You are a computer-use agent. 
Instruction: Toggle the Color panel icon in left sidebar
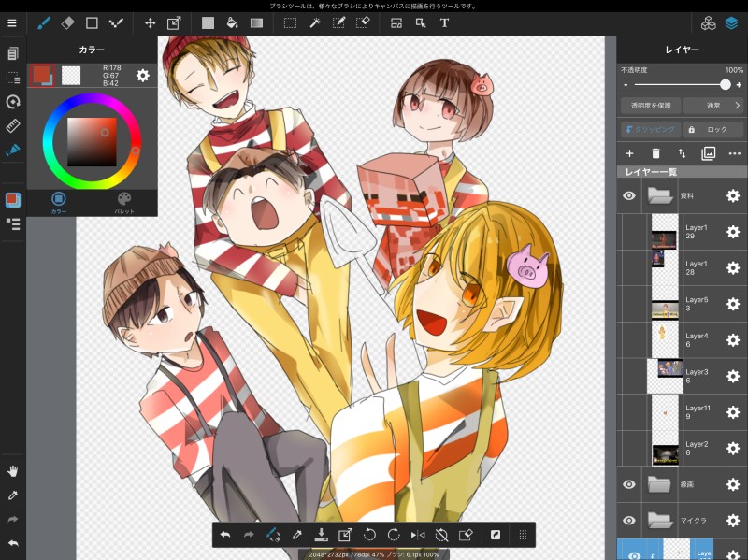[13, 200]
